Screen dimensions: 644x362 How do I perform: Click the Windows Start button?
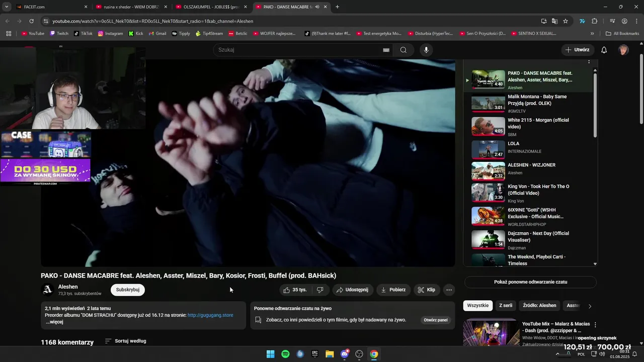pos(270,354)
